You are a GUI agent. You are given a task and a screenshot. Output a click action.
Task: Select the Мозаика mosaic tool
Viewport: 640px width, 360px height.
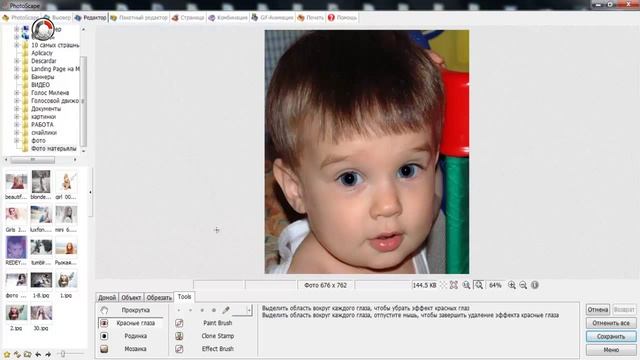tap(131, 349)
